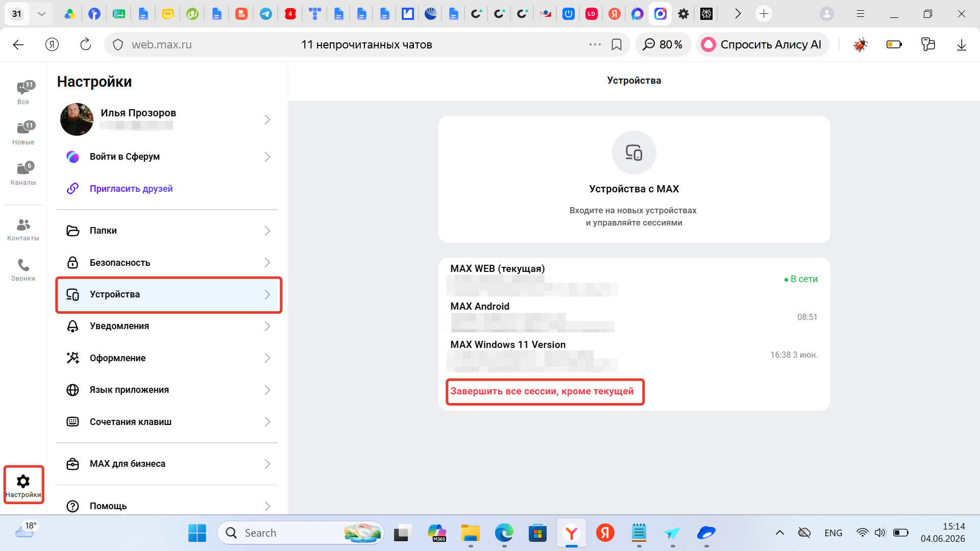Click the Безопасность lock icon
Image resolution: width=980 pixels, height=551 pixels.
point(73,262)
